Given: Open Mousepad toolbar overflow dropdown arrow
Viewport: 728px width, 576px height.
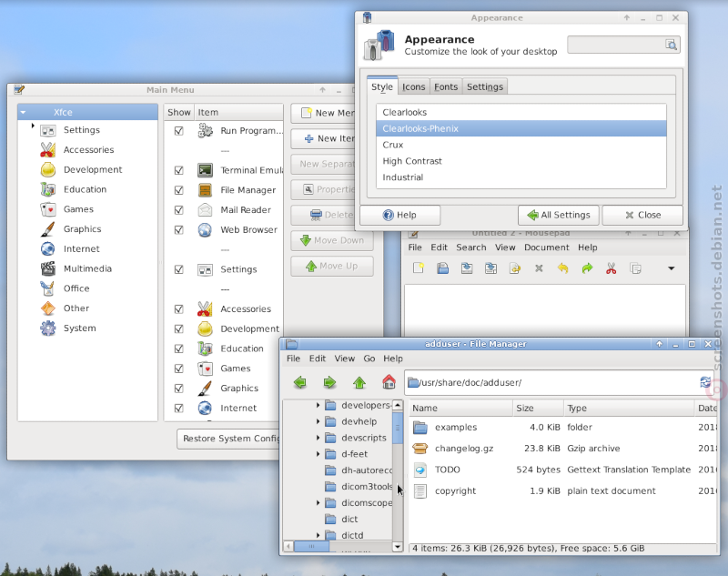Looking at the screenshot, I should tap(671, 268).
